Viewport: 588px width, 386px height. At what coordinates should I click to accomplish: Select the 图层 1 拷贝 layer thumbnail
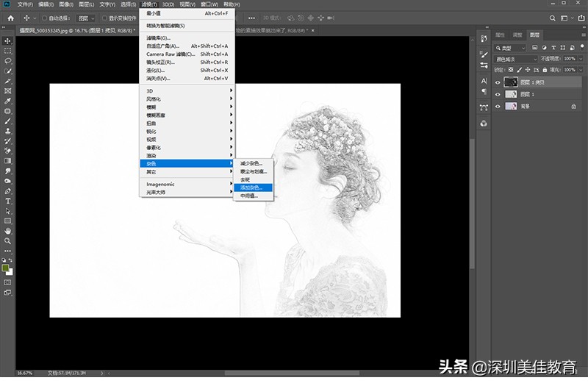pos(511,82)
